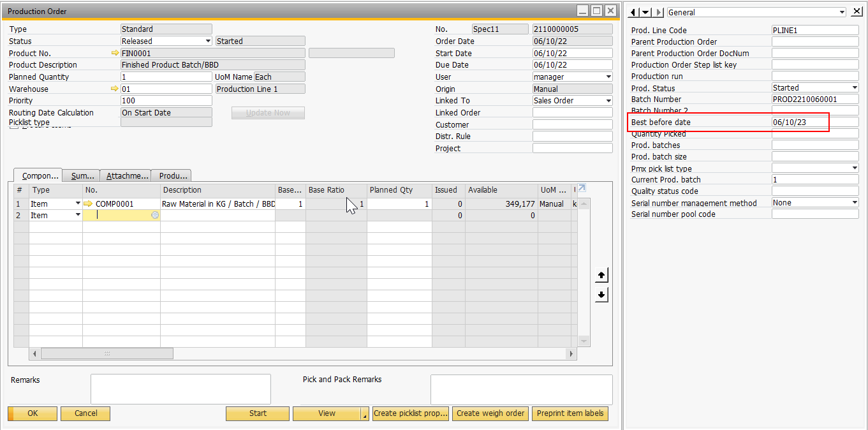Click the Available column header

coord(501,190)
